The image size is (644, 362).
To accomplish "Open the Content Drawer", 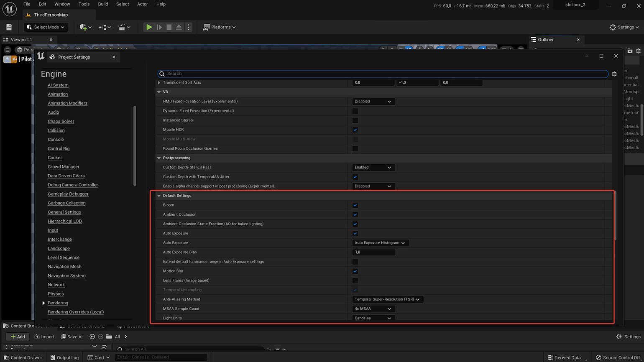I will point(23,357).
